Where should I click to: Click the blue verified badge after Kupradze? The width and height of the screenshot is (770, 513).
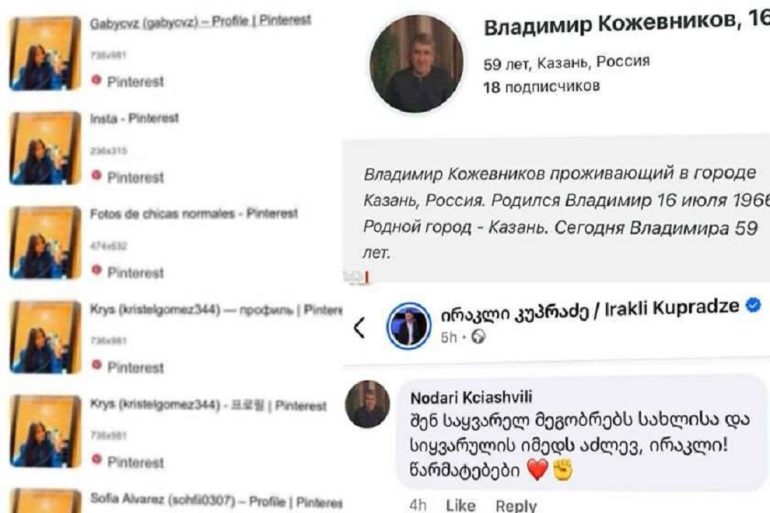[753, 305]
